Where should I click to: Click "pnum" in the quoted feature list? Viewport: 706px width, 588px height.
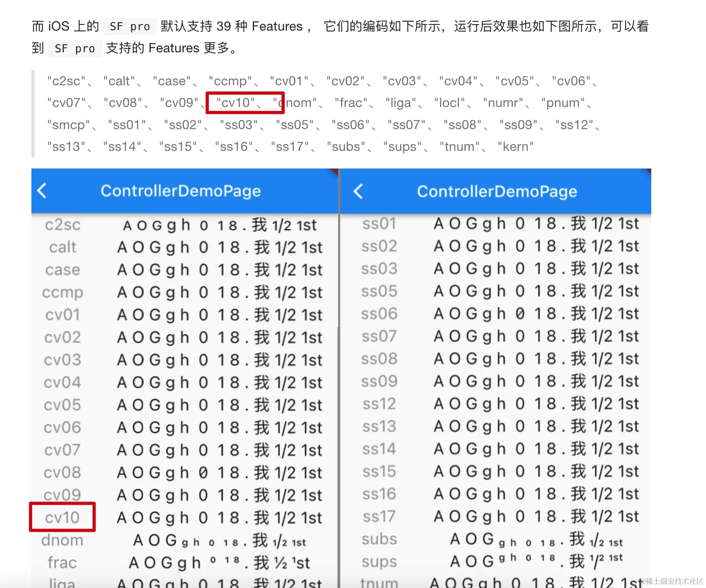click(563, 103)
